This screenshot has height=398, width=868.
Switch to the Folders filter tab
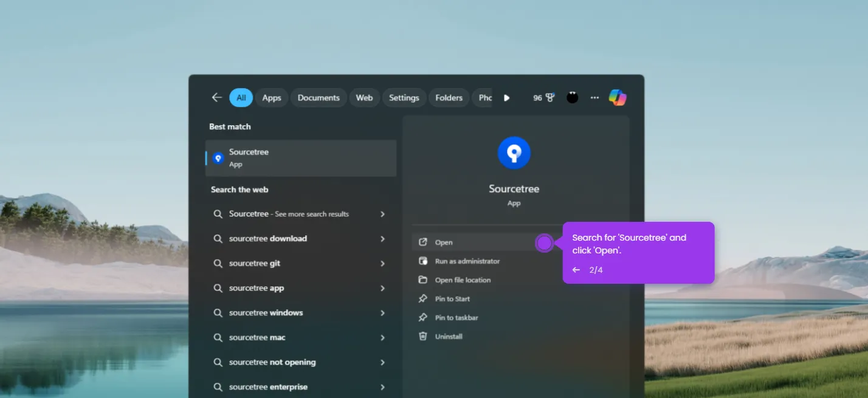pyautogui.click(x=449, y=98)
